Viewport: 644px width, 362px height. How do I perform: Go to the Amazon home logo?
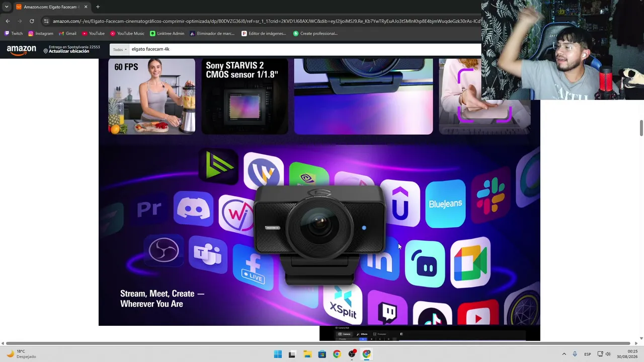pos(21,50)
